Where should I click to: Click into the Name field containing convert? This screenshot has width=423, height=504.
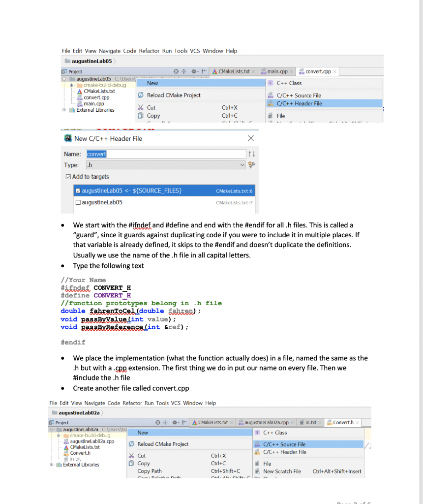click(166, 154)
